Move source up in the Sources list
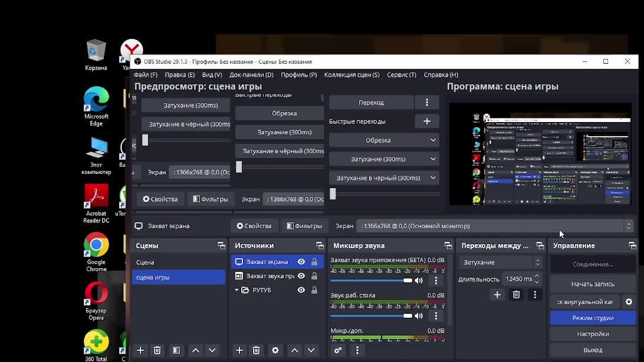Viewport: 644px width, 362px height. point(294,350)
